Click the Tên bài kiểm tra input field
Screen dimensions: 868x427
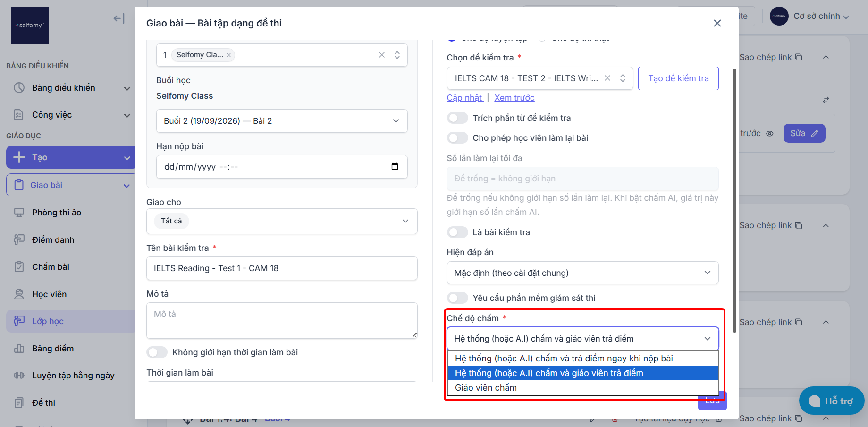[282, 268]
